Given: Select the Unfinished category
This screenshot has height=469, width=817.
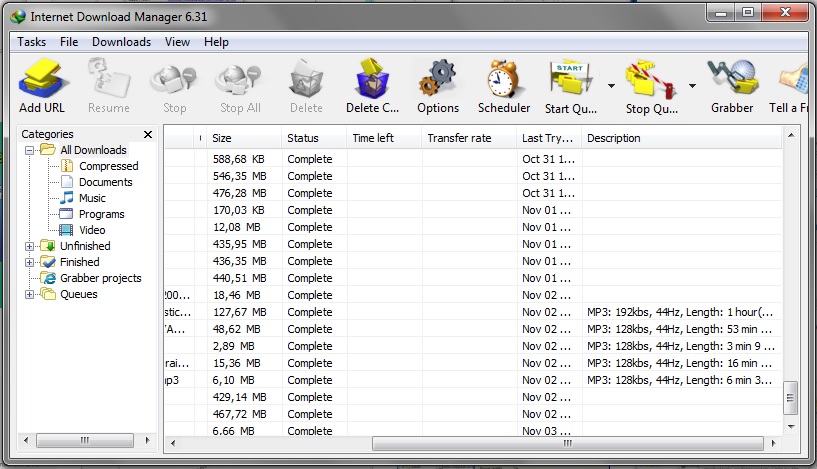Looking at the screenshot, I should (x=85, y=246).
